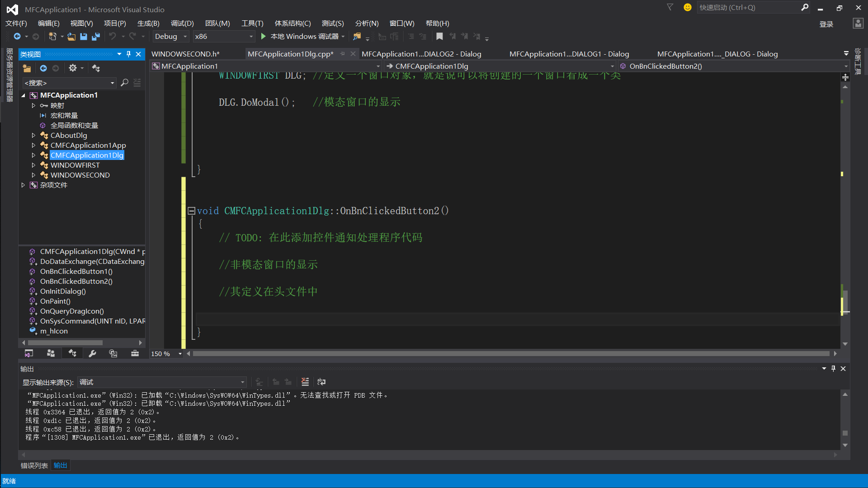Image resolution: width=868 pixels, height=488 pixels.
Task: Collapse the OnBnClickedButton2 function outline
Action: 191,211
